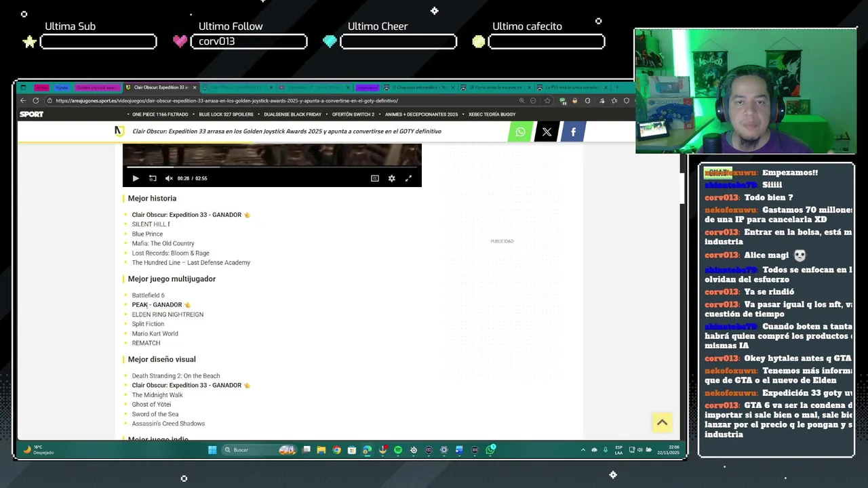Open Microsoft Edge from taskbar
Screen dimensions: 868x488
pyautogui.click(x=367, y=450)
